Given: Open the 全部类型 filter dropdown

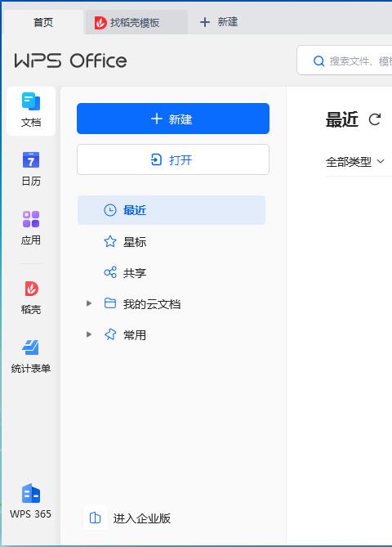Looking at the screenshot, I should pos(354,162).
